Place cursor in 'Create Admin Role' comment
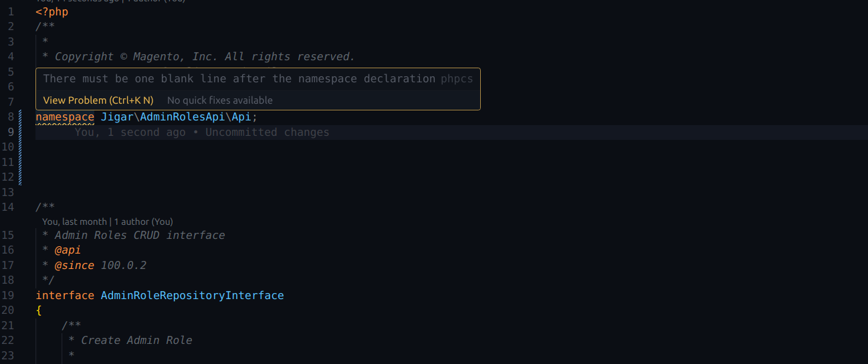 (x=136, y=340)
